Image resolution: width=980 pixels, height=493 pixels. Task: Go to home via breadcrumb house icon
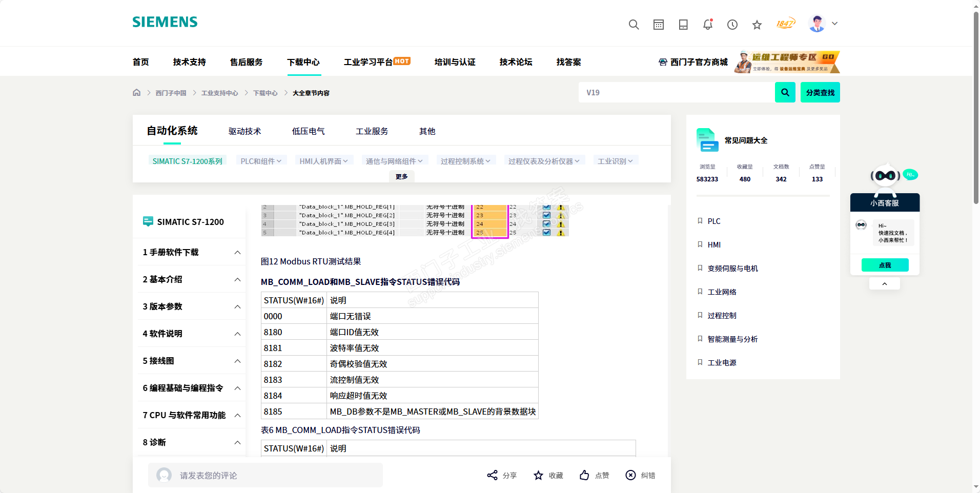[136, 93]
